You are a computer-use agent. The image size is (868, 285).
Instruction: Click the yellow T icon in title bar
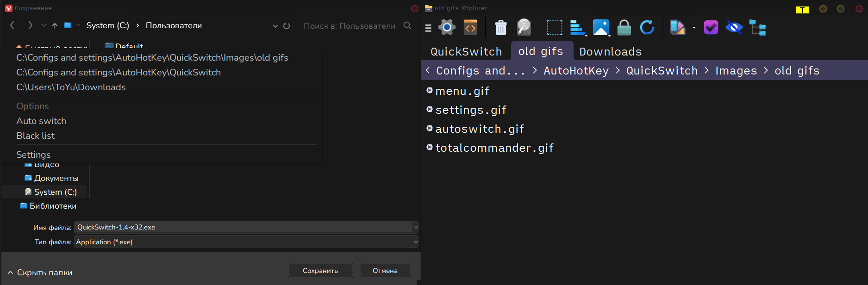[x=802, y=10]
